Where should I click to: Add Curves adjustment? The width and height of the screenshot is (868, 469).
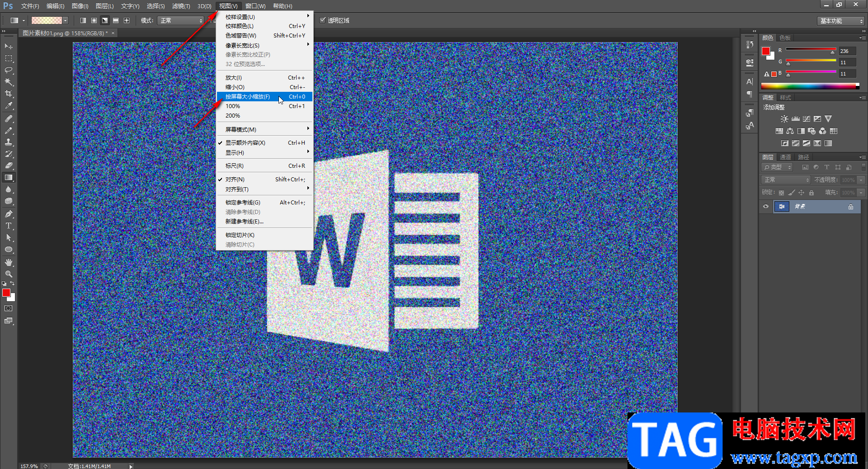[807, 119]
